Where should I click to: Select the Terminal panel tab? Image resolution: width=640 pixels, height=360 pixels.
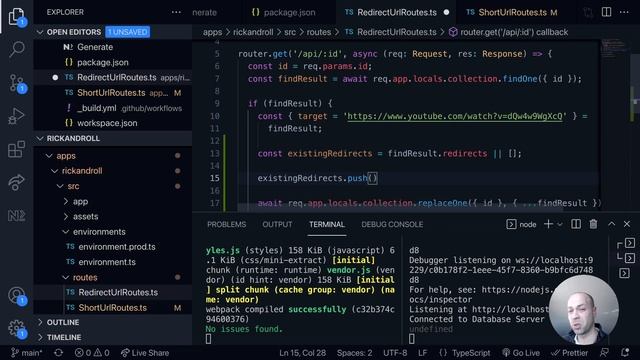coord(327,224)
